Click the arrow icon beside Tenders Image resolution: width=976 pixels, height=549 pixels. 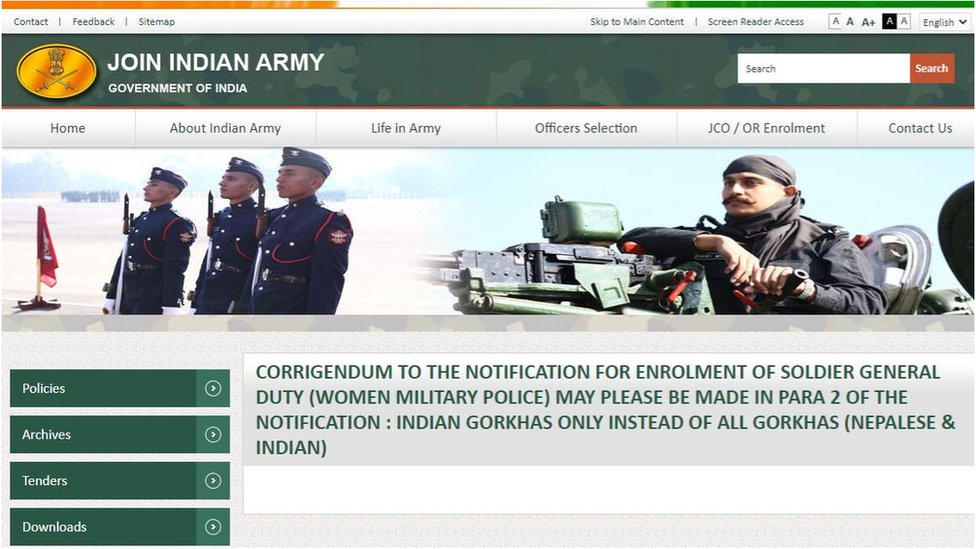213,481
